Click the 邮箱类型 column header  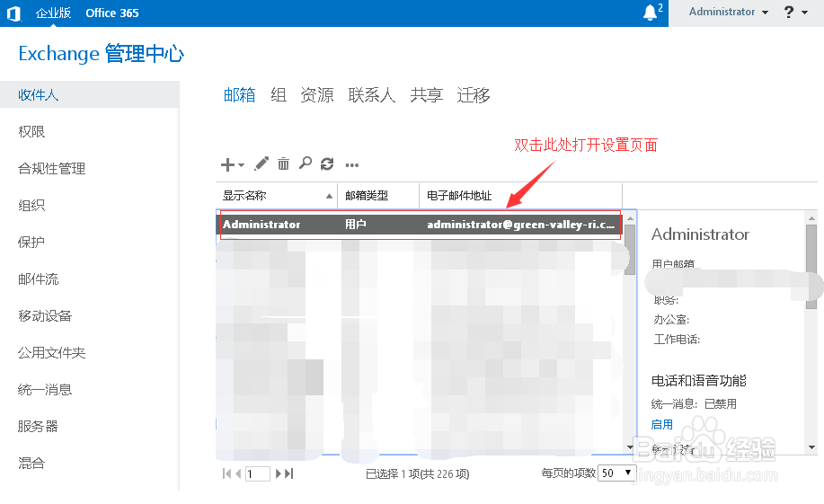(378, 196)
